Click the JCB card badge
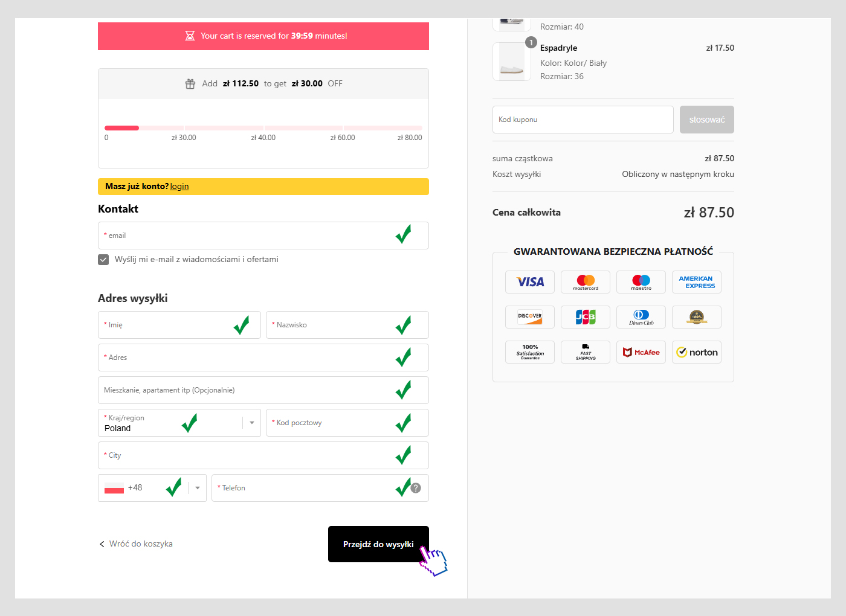Image resolution: width=846 pixels, height=616 pixels. pyautogui.click(x=586, y=317)
